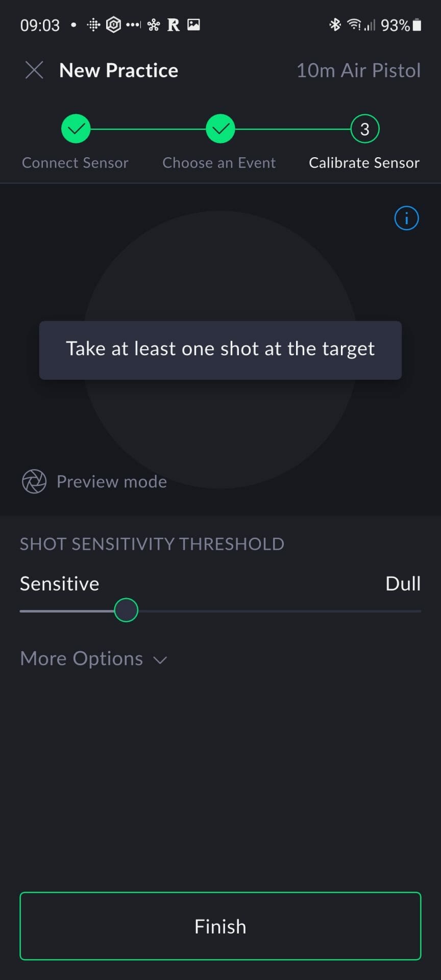Toggle Preview mode label
Screen dimensions: 441x980
(111, 481)
